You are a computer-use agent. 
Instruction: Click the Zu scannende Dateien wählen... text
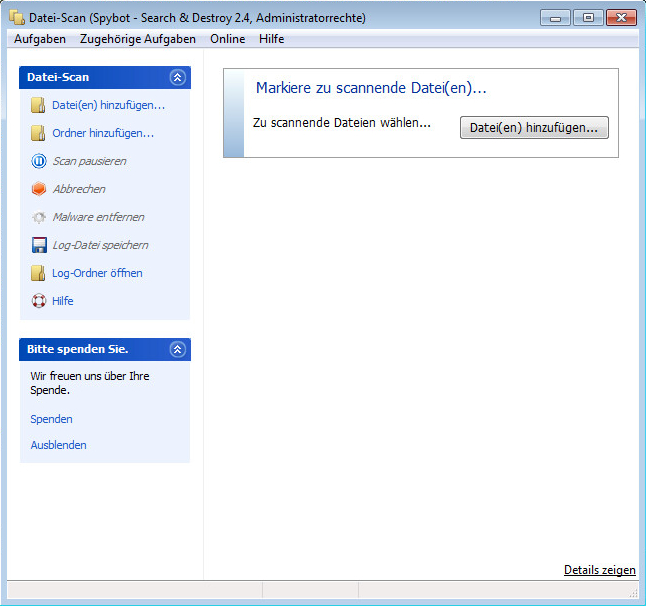click(342, 122)
